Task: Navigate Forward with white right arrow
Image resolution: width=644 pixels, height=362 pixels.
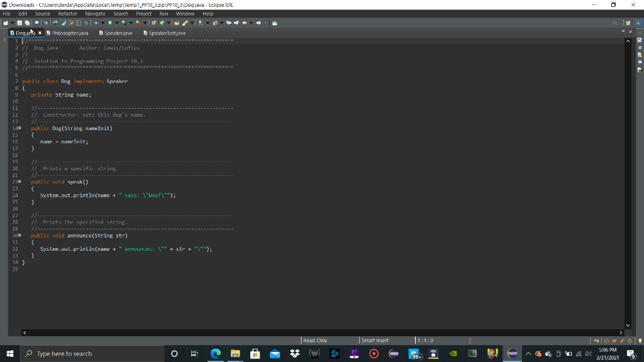Action: (258, 23)
